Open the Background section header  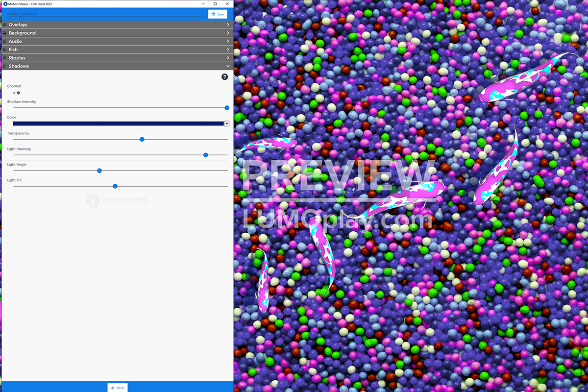click(x=117, y=33)
